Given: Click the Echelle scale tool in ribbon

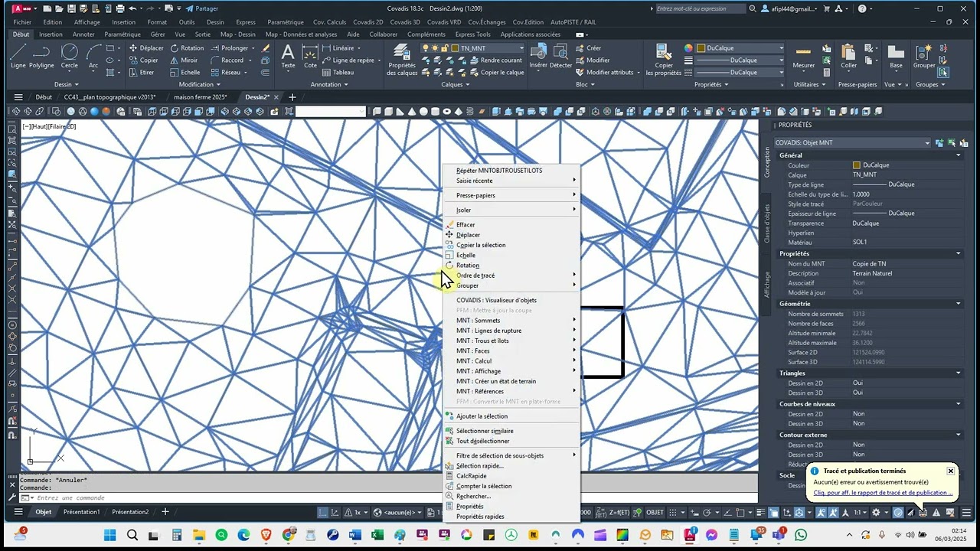Looking at the screenshot, I should (185, 73).
